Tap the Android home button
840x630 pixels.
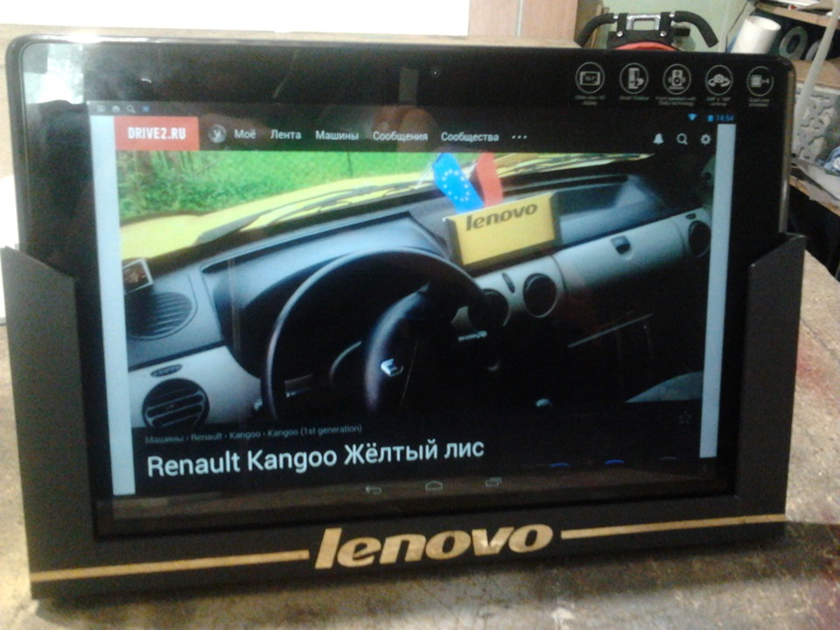tap(434, 486)
